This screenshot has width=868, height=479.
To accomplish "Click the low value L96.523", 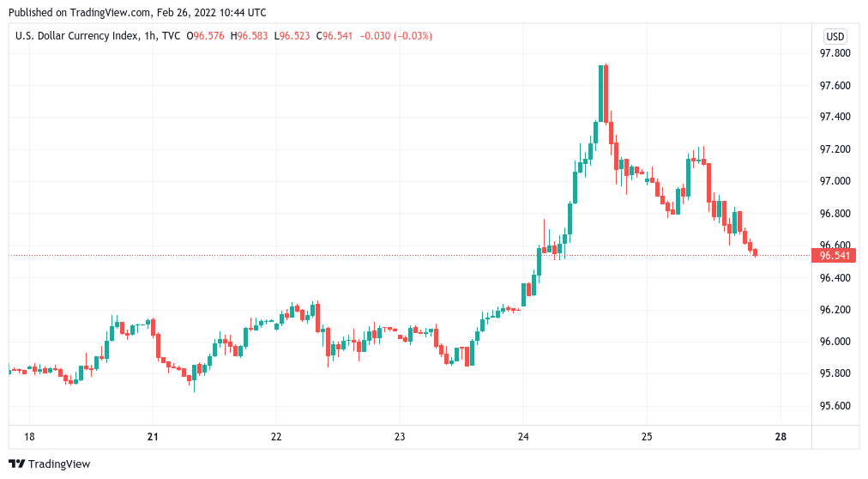I will 292,36.
